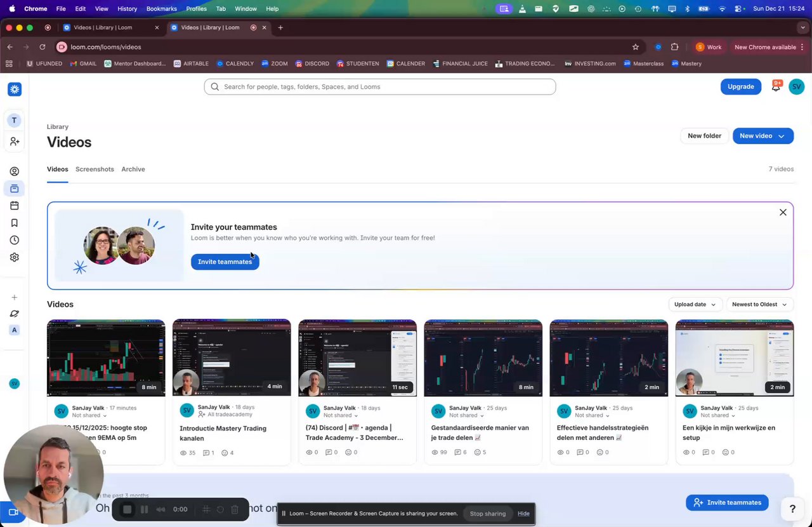Screen dimensions: 812x527
Task: Open the bookmark icon in the Loom sidebar
Action: pos(14,223)
